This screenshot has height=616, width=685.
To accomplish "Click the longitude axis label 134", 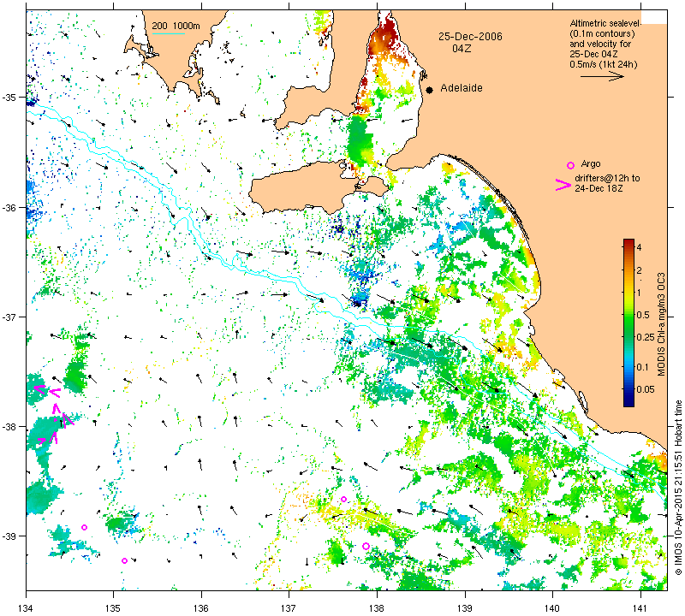I will [27, 608].
